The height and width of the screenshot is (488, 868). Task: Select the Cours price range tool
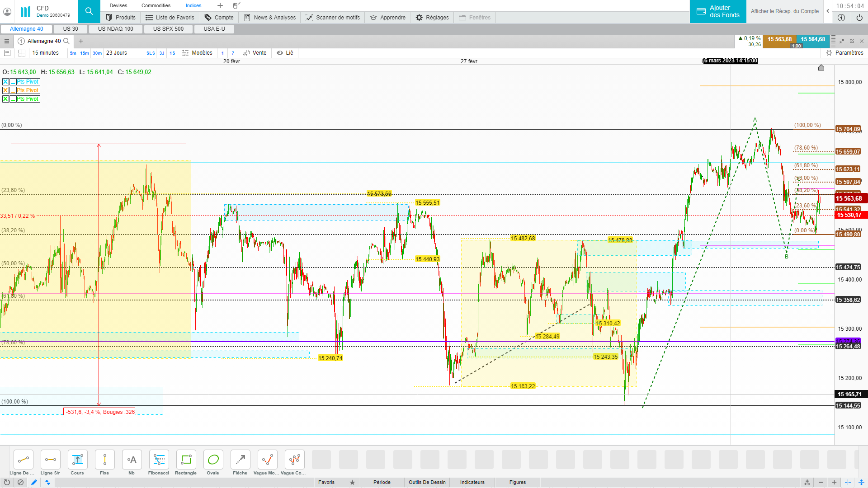(77, 460)
